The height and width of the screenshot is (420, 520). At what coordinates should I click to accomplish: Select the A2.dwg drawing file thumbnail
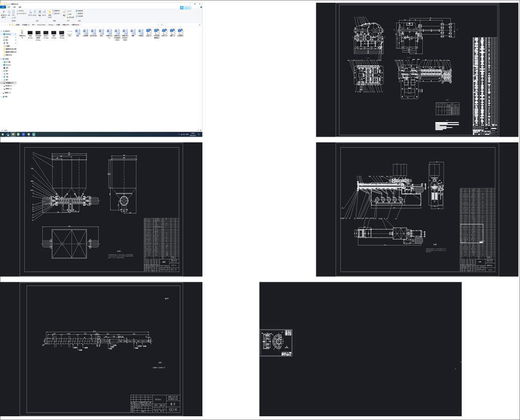[x=54, y=32]
